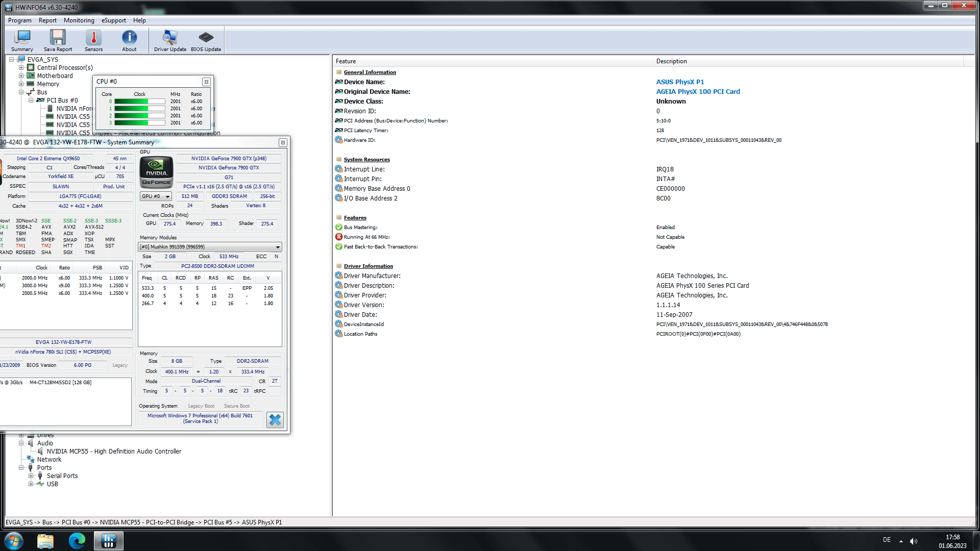This screenshot has width=980, height=551.
Task: Select the Network icon in the tree
Action: click(x=31, y=460)
